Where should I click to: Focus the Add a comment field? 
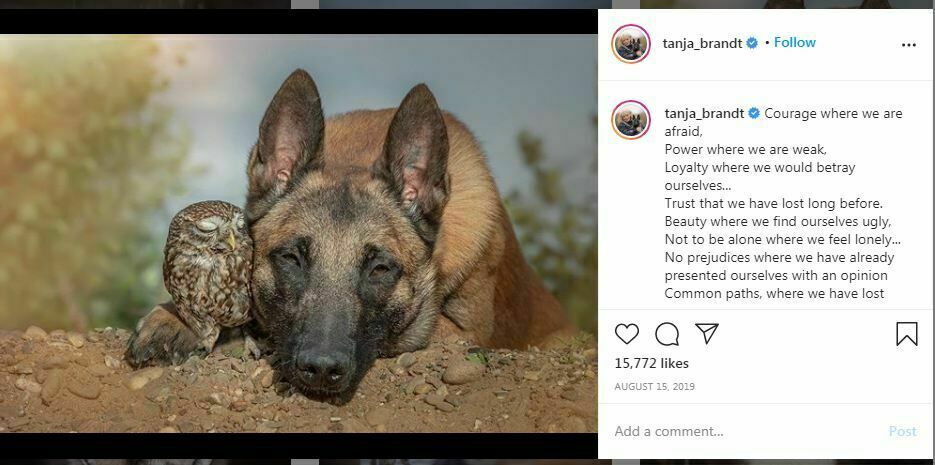[x=740, y=431]
